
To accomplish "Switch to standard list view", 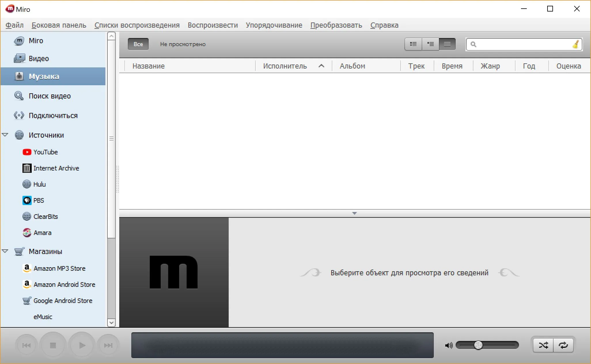I will point(413,44).
